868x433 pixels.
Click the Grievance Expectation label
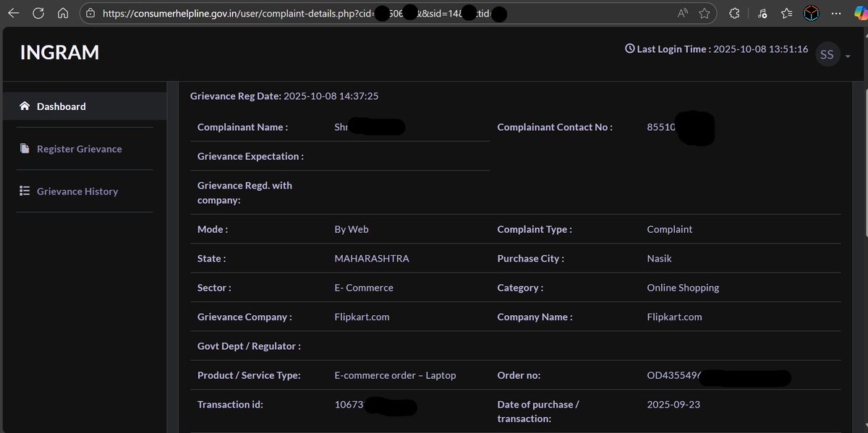click(250, 156)
